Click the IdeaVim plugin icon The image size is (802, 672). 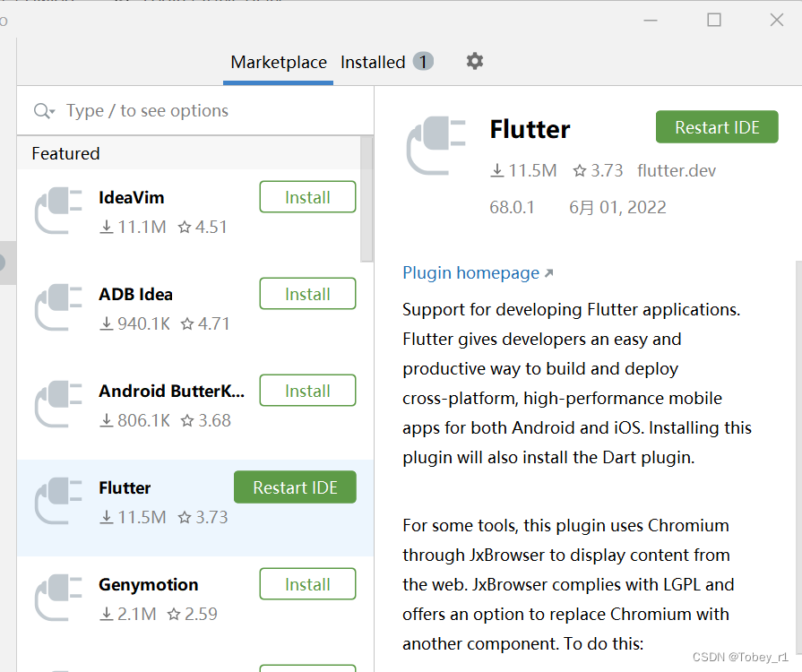(58, 211)
